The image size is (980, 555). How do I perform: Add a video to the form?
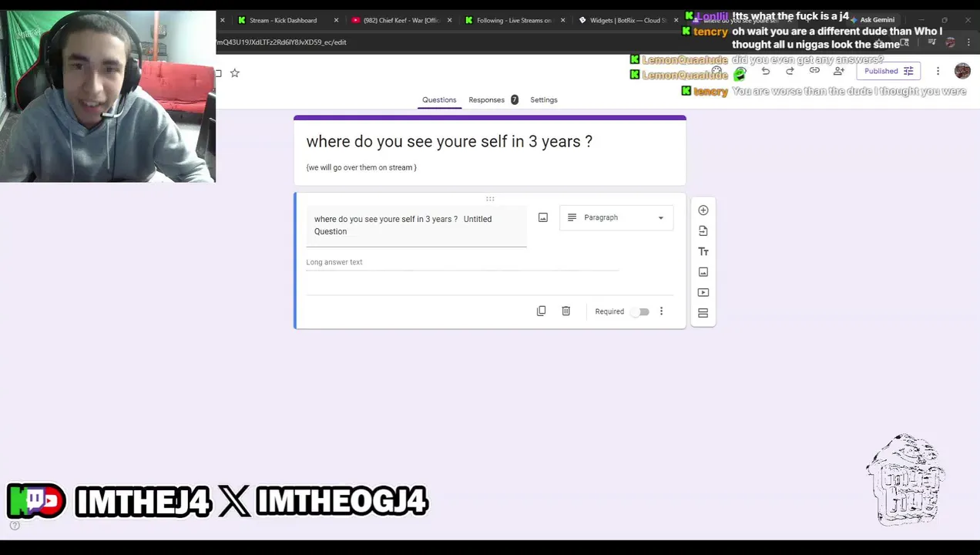tap(703, 292)
